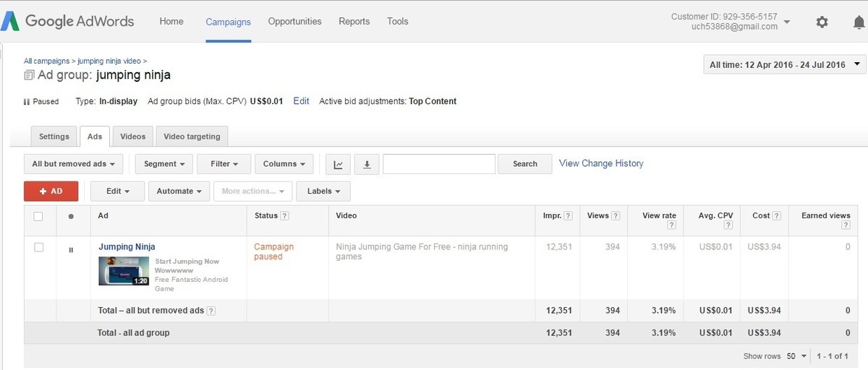
Task: Click the chart toggle graph icon
Action: point(338,164)
